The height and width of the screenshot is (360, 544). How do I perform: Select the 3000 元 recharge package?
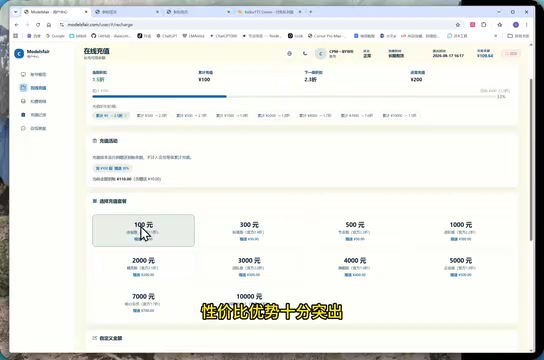(249, 266)
